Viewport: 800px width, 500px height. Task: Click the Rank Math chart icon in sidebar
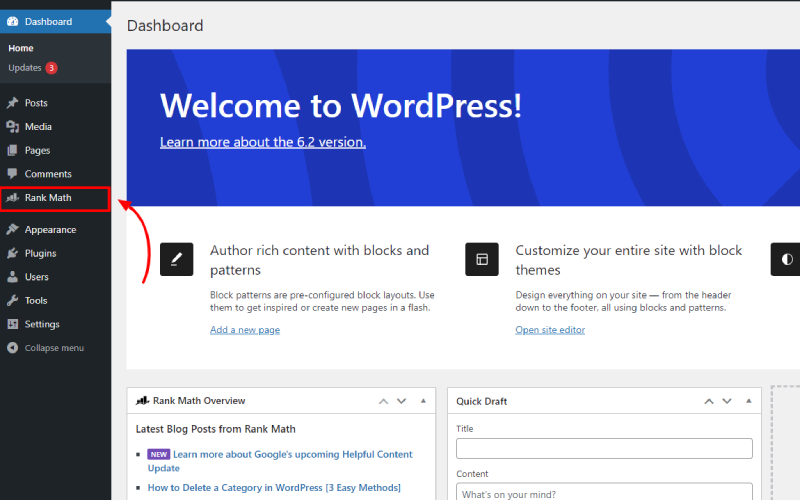coord(12,198)
